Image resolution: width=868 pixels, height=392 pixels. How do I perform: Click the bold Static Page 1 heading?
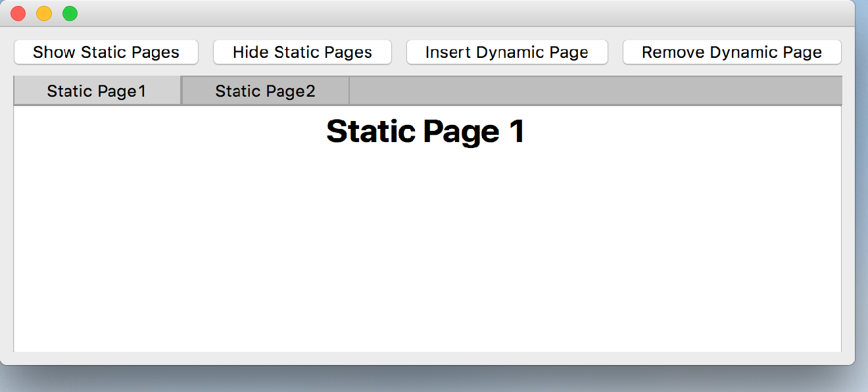(x=425, y=131)
